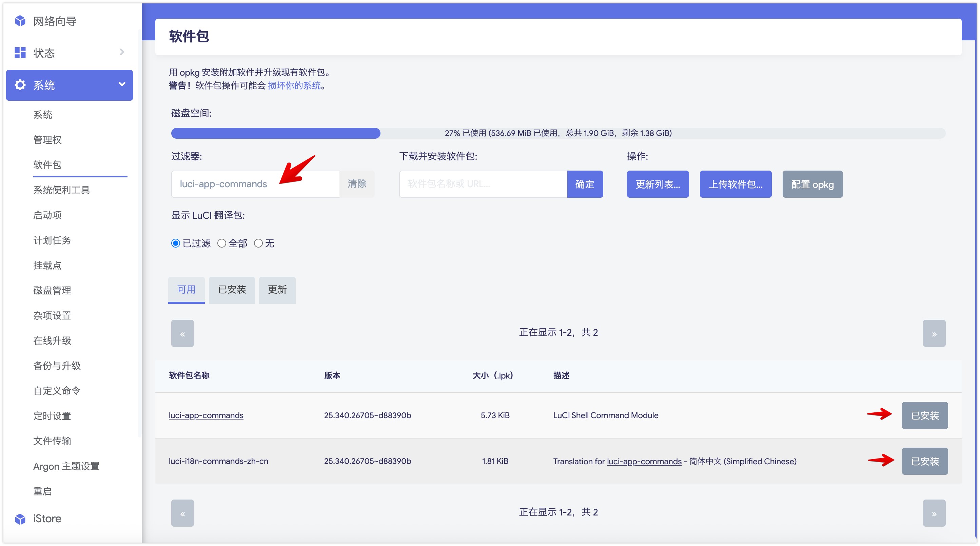Screen dimensions: 980x546
Task: Click the iStore cube icon
Action: click(x=20, y=519)
